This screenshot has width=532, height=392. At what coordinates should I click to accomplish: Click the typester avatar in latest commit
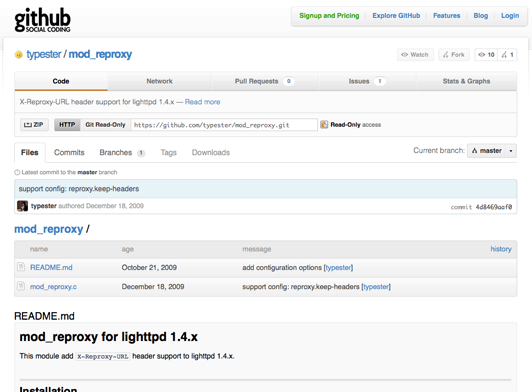[22, 206]
